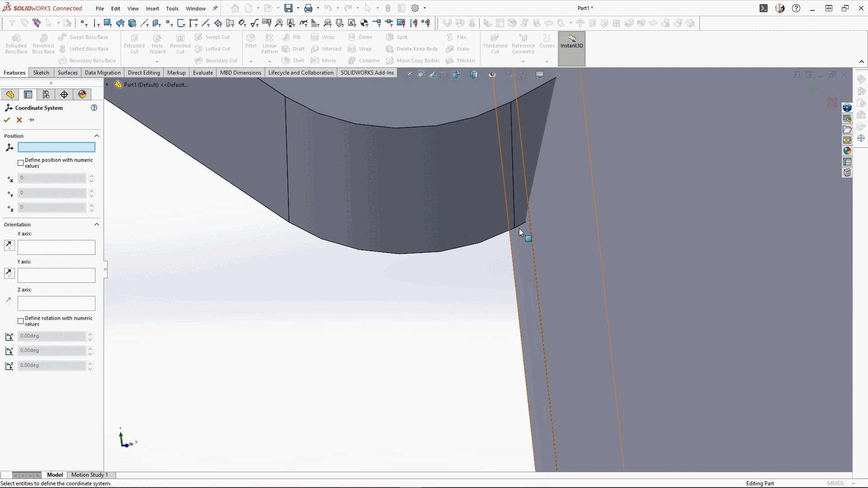The image size is (868, 488).
Task: Open the Insert menu
Action: (x=152, y=8)
